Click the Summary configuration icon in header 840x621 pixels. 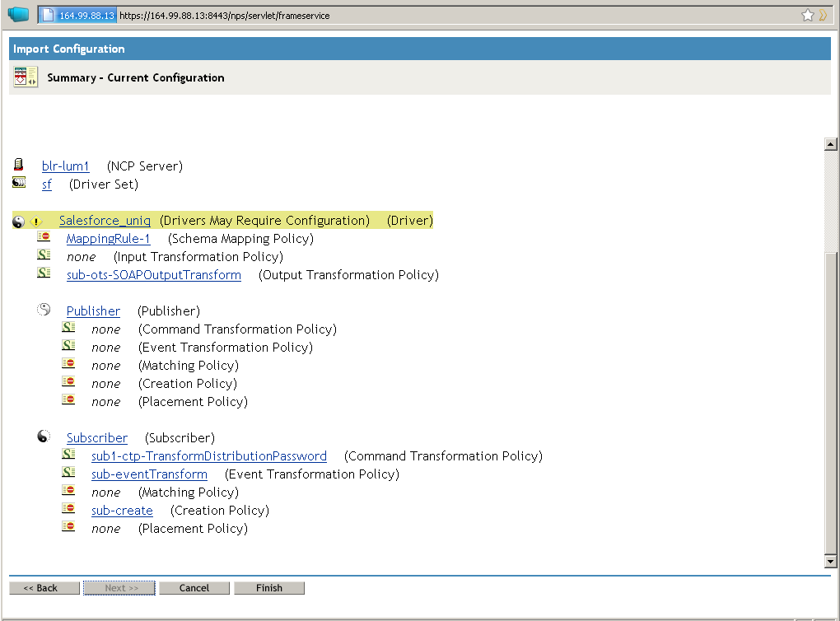[x=26, y=77]
